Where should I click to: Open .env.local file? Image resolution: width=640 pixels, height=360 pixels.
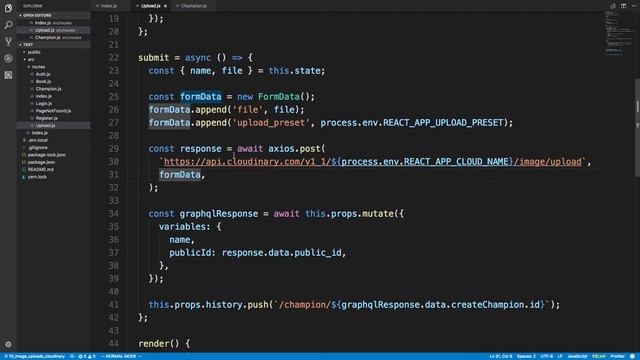tap(38, 140)
